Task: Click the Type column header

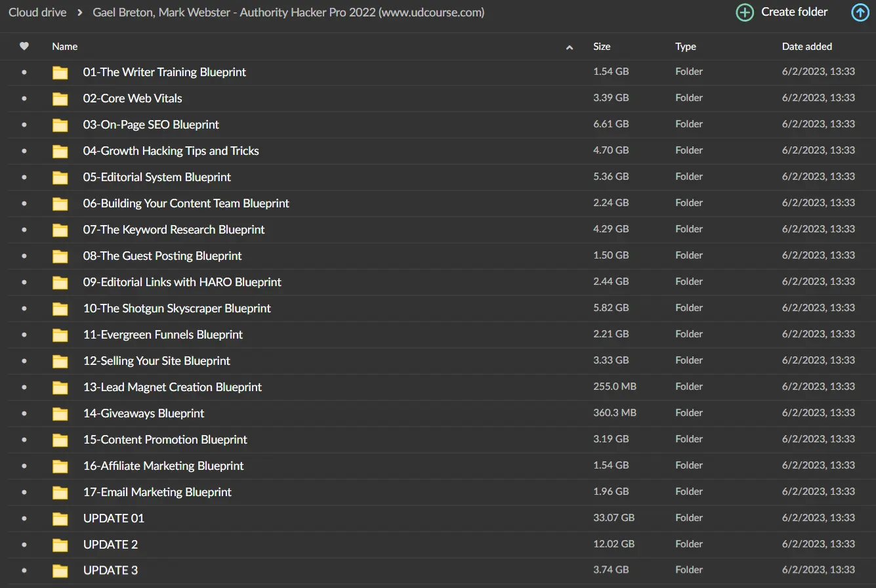Action: pos(686,47)
